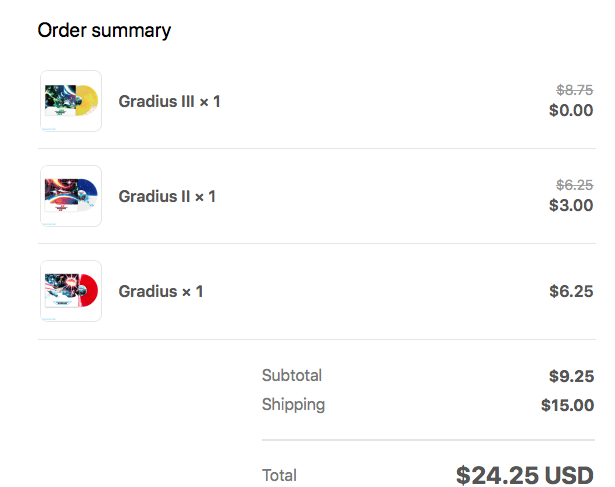This screenshot has width=615, height=487.
Task: Click the Subtotal label
Action: (x=292, y=376)
